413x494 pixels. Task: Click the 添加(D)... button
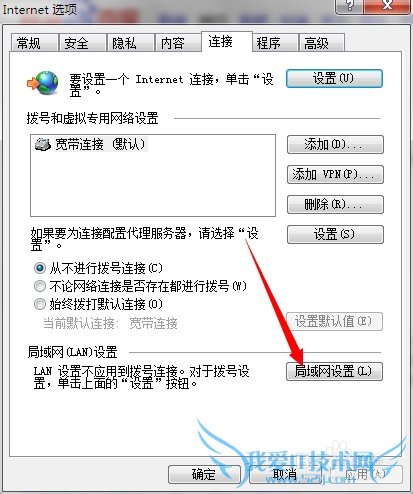click(335, 144)
